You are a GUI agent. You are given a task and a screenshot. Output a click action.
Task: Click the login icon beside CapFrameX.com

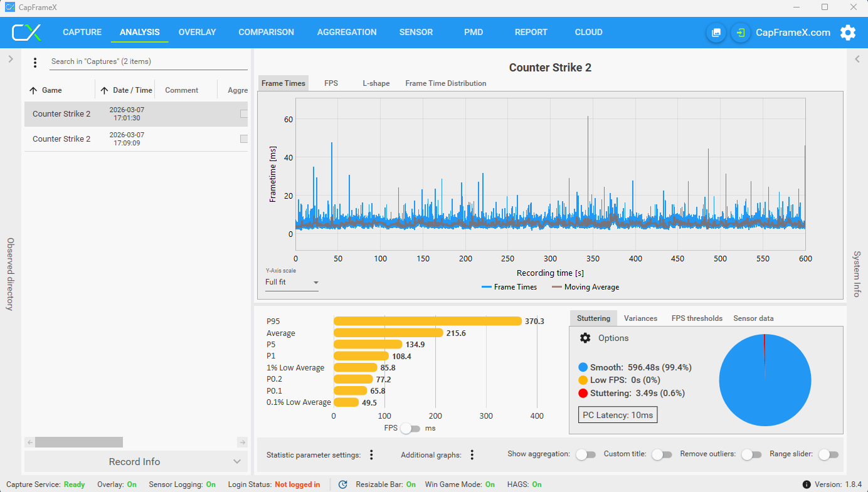point(741,33)
